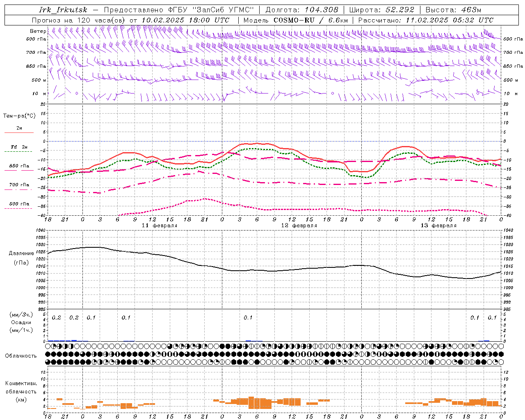Select the 2м temperature legend entry
This screenshot has width=525, height=420.
pos(19,128)
